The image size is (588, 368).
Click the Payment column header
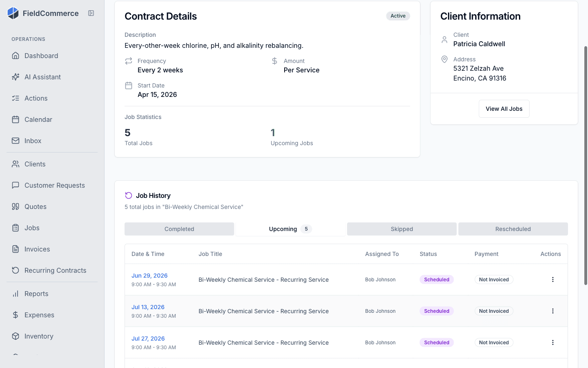click(x=486, y=254)
